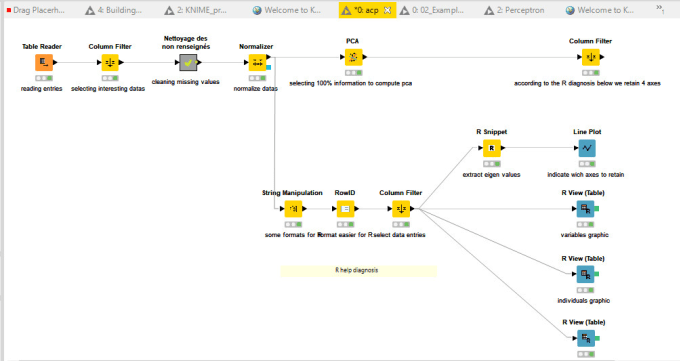Switch to the Drag Placeholder tab

coord(36,10)
